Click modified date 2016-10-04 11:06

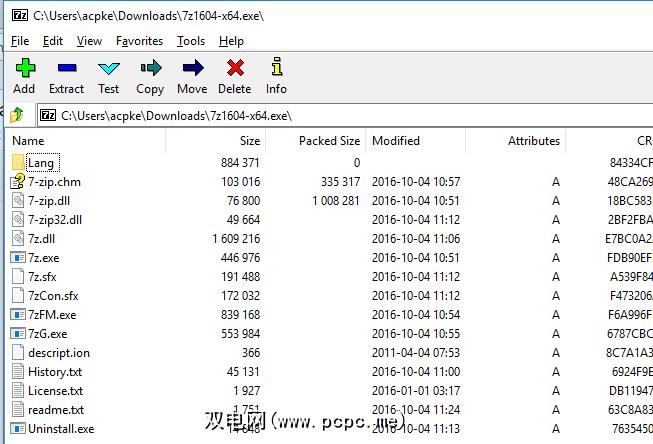[416, 239]
